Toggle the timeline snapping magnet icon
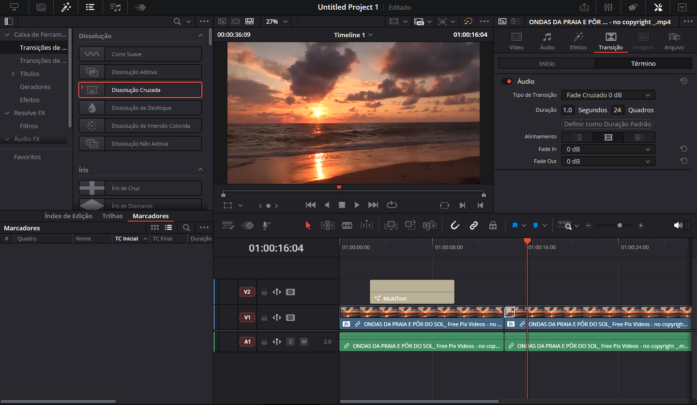The height and width of the screenshot is (405, 697). [454, 225]
